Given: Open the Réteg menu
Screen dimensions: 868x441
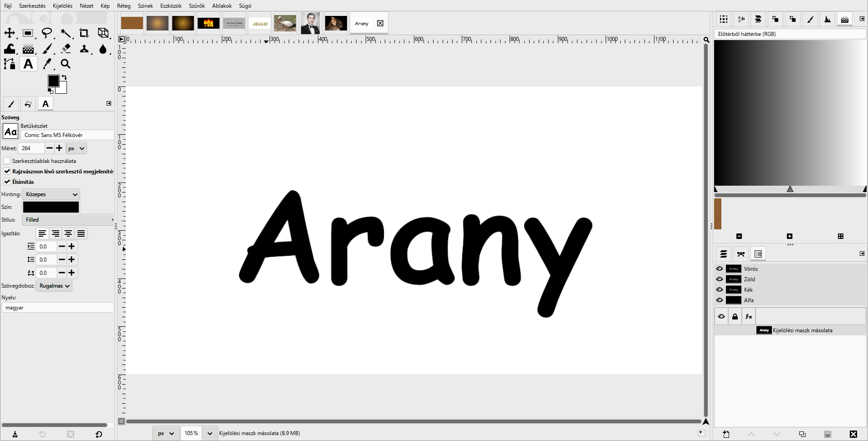Looking at the screenshot, I should (x=124, y=6).
